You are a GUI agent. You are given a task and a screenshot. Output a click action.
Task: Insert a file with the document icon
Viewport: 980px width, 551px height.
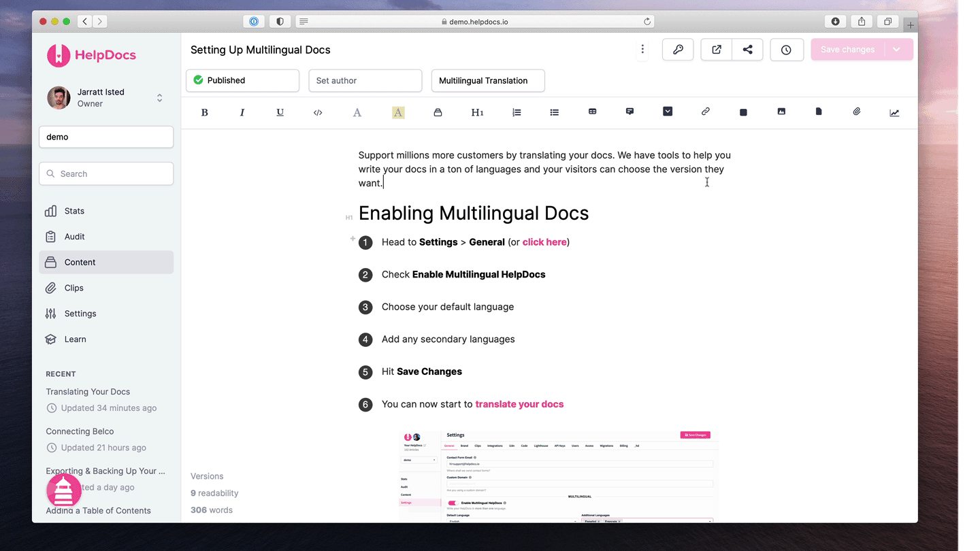point(819,112)
